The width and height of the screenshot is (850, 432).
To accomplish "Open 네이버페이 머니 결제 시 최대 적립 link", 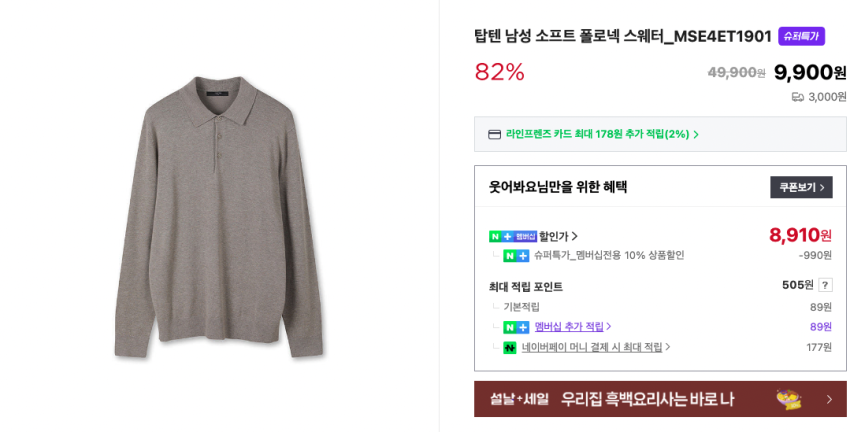I will coord(592,347).
